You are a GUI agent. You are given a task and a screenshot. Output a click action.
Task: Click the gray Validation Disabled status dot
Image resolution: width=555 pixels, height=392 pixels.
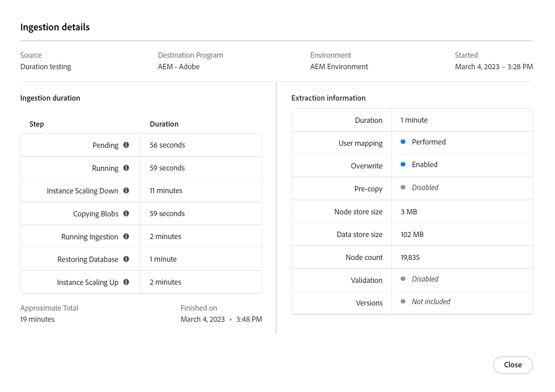click(403, 279)
